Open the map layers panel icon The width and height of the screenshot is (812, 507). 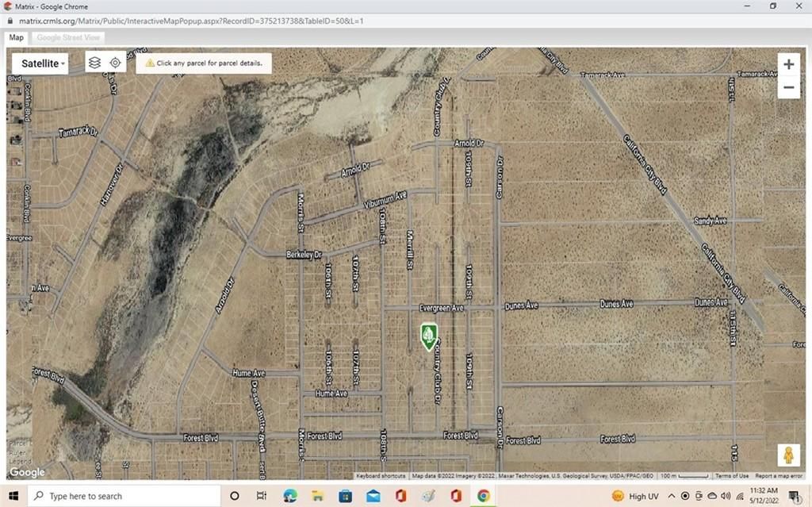coord(94,63)
